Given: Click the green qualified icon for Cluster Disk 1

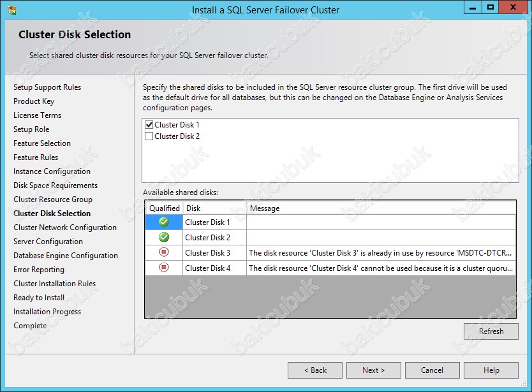Looking at the screenshot, I should 164,222.
